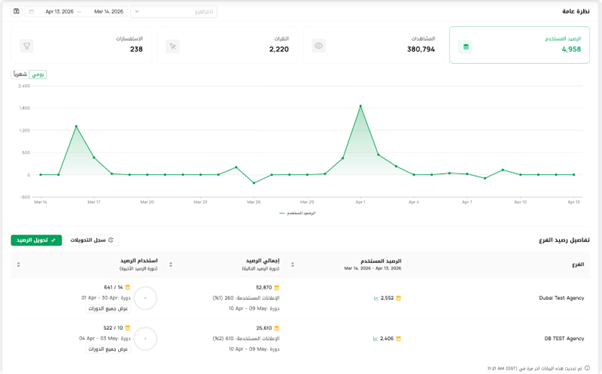Click the funnel icon in الاستفسارات card

click(26, 46)
